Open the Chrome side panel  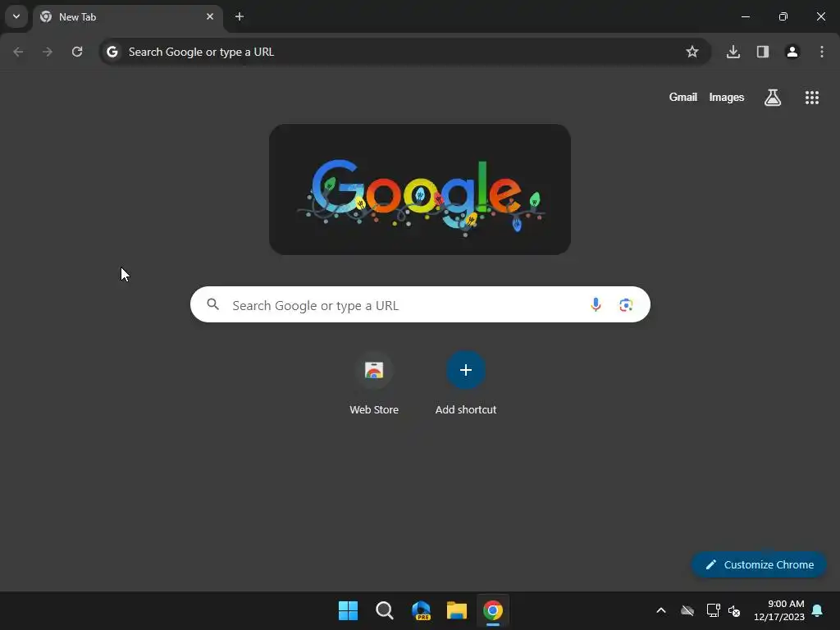pyautogui.click(x=763, y=52)
